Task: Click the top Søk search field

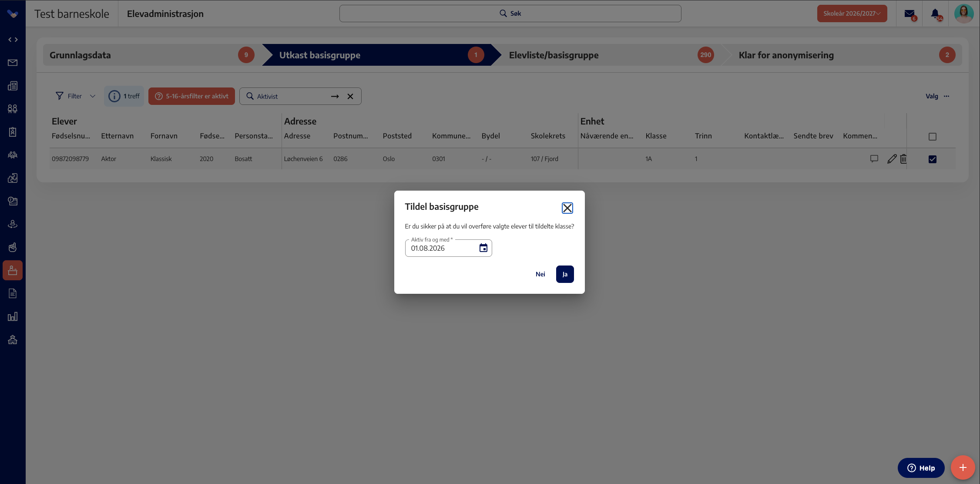Action: pos(510,13)
